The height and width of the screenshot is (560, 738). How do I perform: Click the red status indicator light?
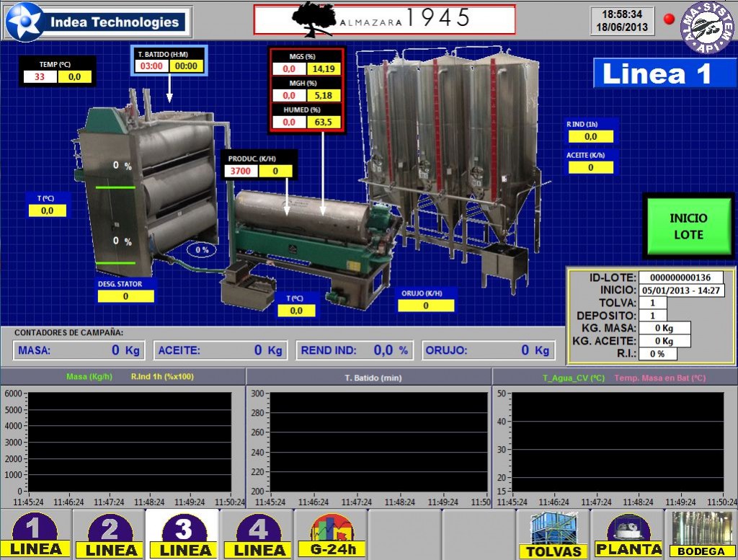click(669, 19)
